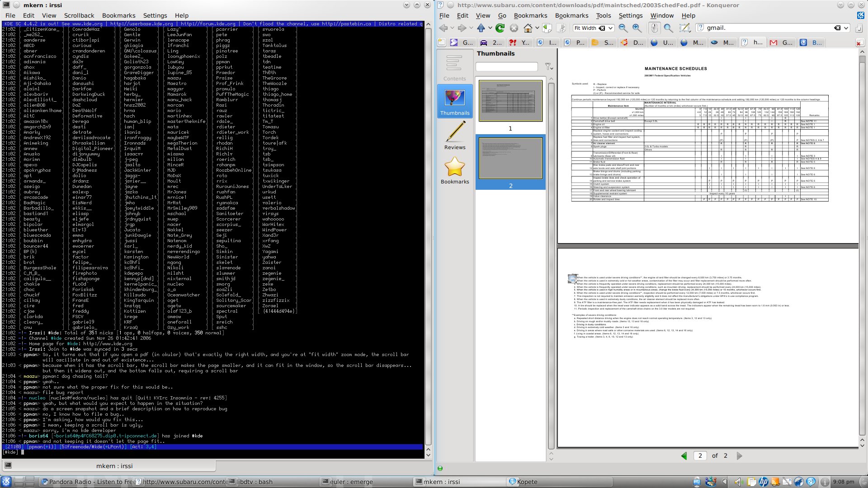The image size is (868, 488).
Task: Click the volume speaker tray icon
Action: point(738,482)
